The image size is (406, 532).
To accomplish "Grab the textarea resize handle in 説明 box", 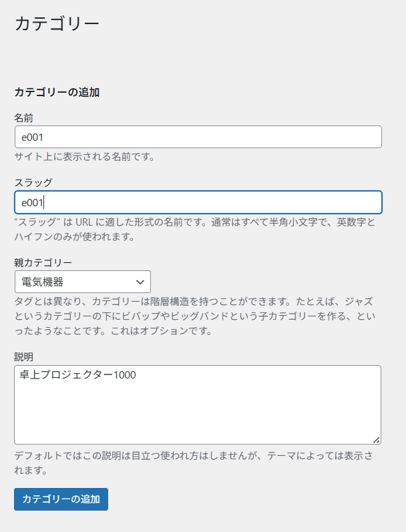I will click(377, 440).
